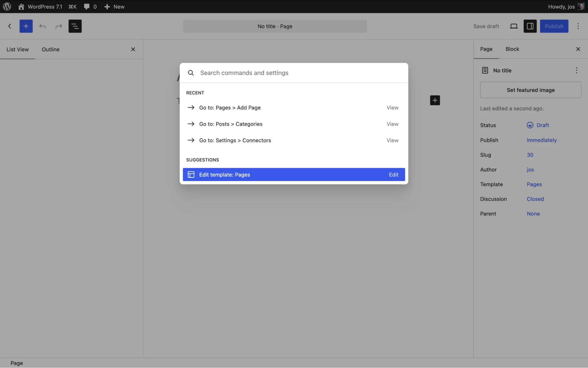The image size is (588, 368).
Task: Click View label on Pages > Add Page row
Action: click(392, 108)
